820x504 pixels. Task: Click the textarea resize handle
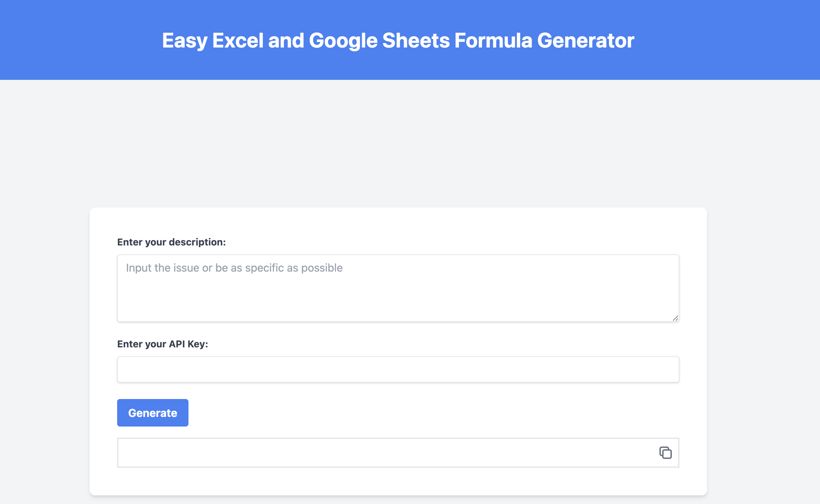(675, 319)
